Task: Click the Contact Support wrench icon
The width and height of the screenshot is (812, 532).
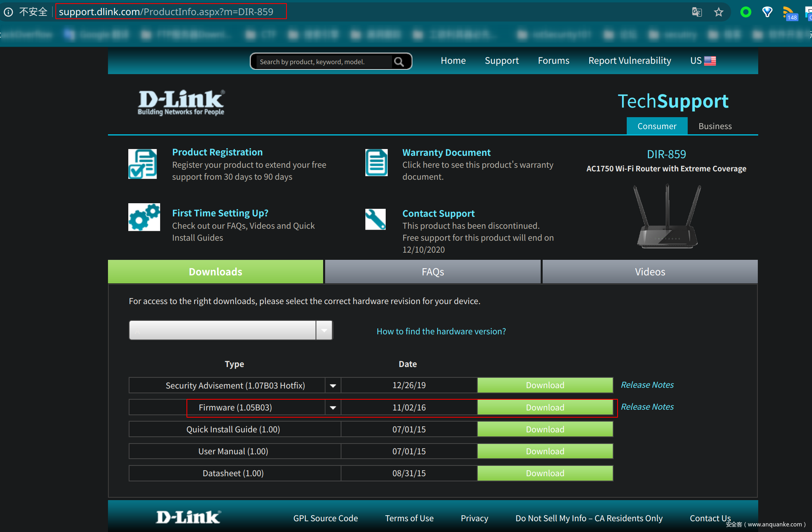Action: [x=375, y=219]
